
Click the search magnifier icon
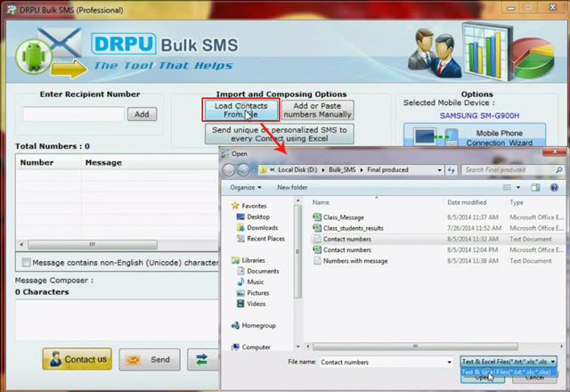point(558,170)
